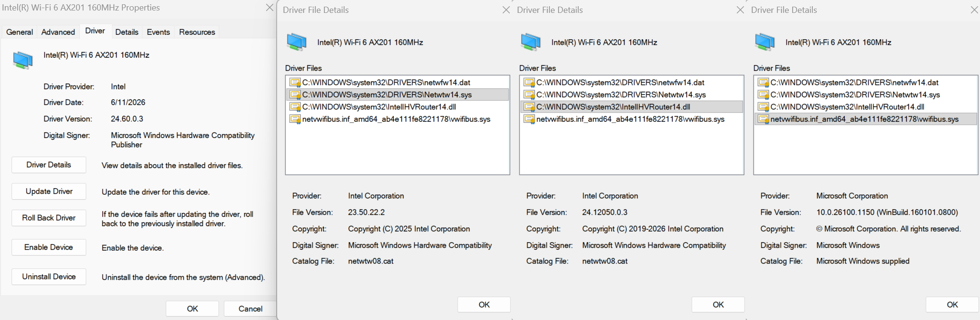Select Netwtw14.sys path in third dialog
Screen dimensions: 980x320
pyautogui.click(x=855, y=95)
